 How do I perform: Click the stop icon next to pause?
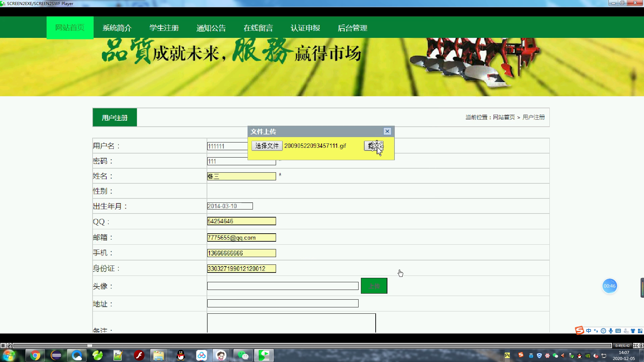pyautogui.click(x=9, y=346)
